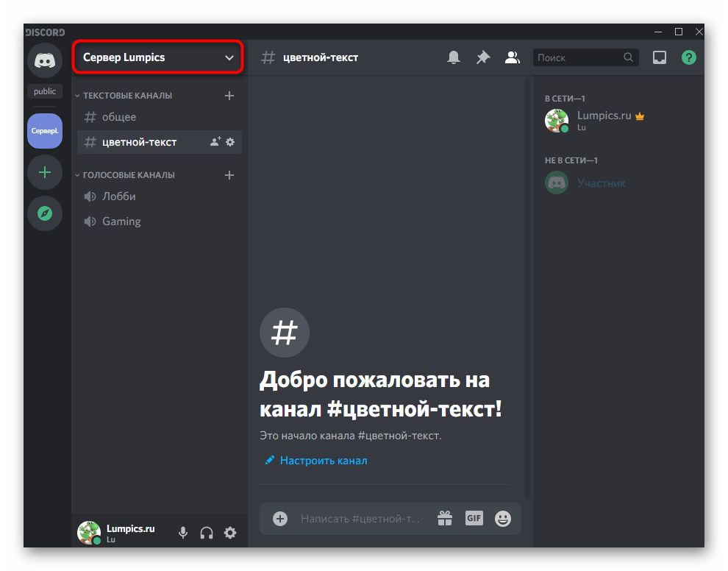Open the общее text channel
728x571 pixels.
point(160,117)
